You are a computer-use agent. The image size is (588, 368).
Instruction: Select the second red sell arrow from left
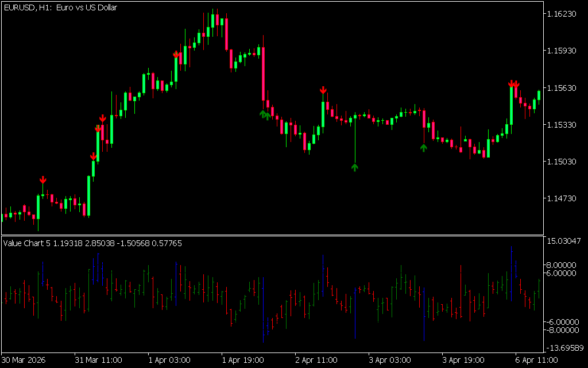[93, 156]
